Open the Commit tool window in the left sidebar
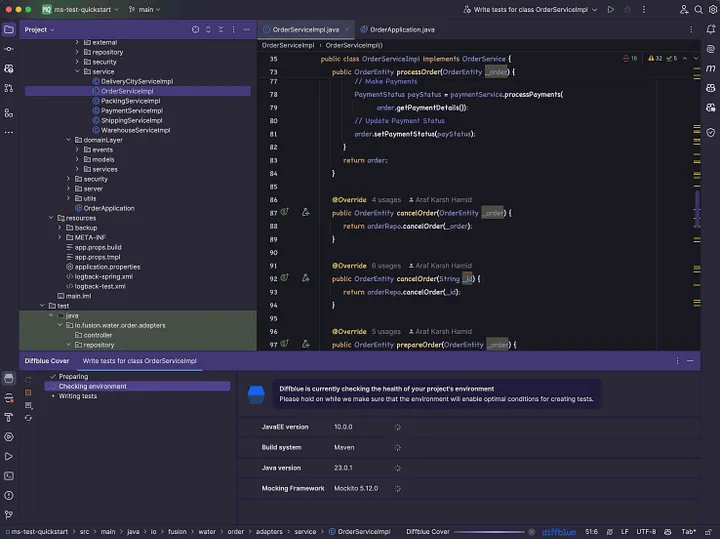 click(9, 49)
